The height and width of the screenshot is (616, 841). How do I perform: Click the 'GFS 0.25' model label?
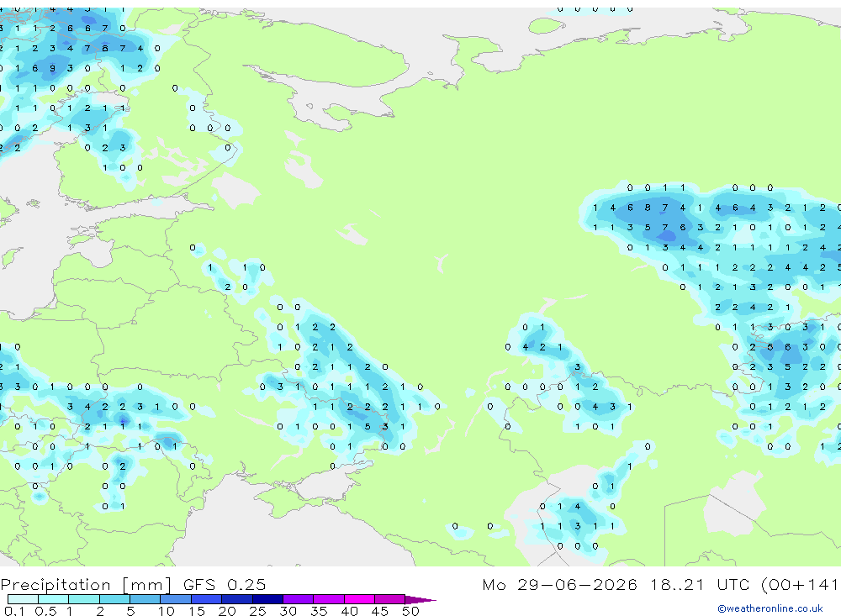coord(225,584)
